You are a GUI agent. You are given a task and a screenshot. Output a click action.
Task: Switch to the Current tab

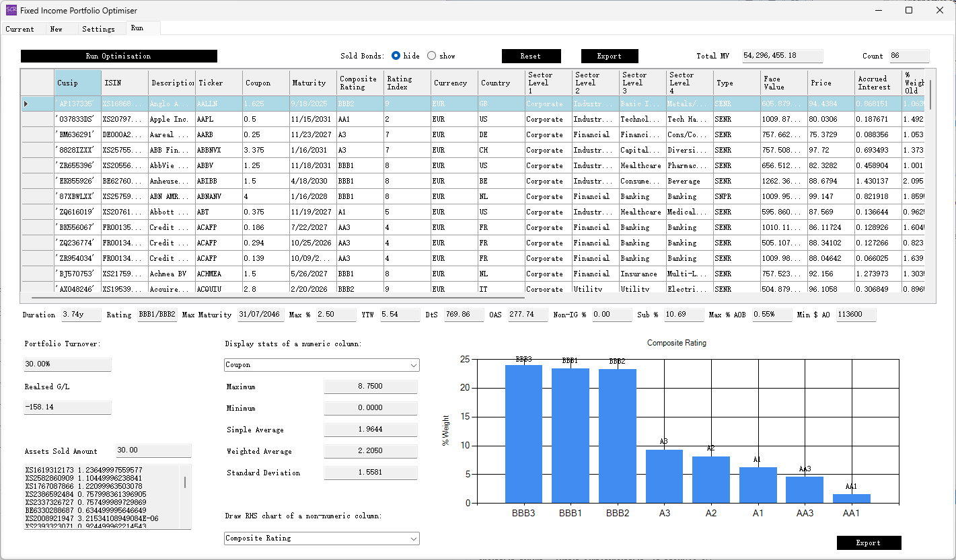[x=20, y=29]
